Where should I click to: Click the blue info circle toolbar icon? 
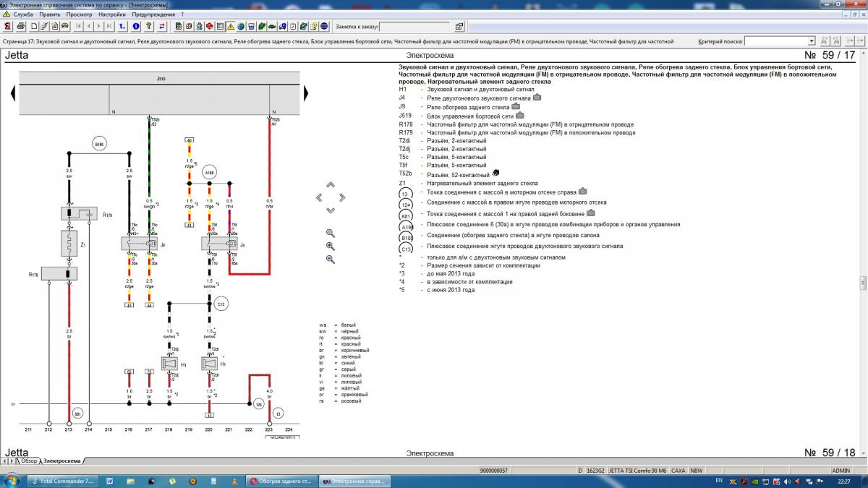click(x=136, y=27)
